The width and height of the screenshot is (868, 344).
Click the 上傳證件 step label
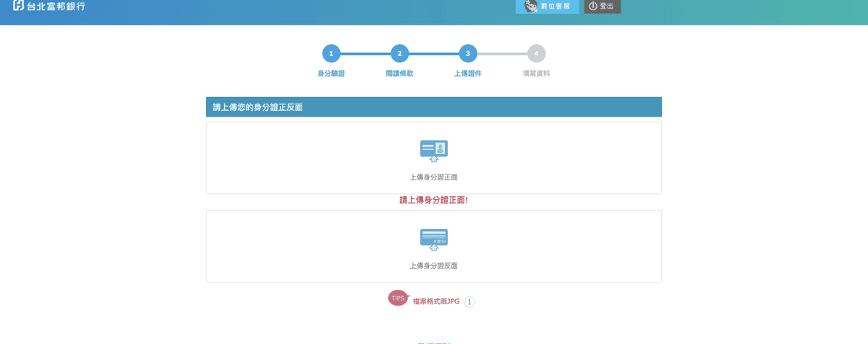468,74
